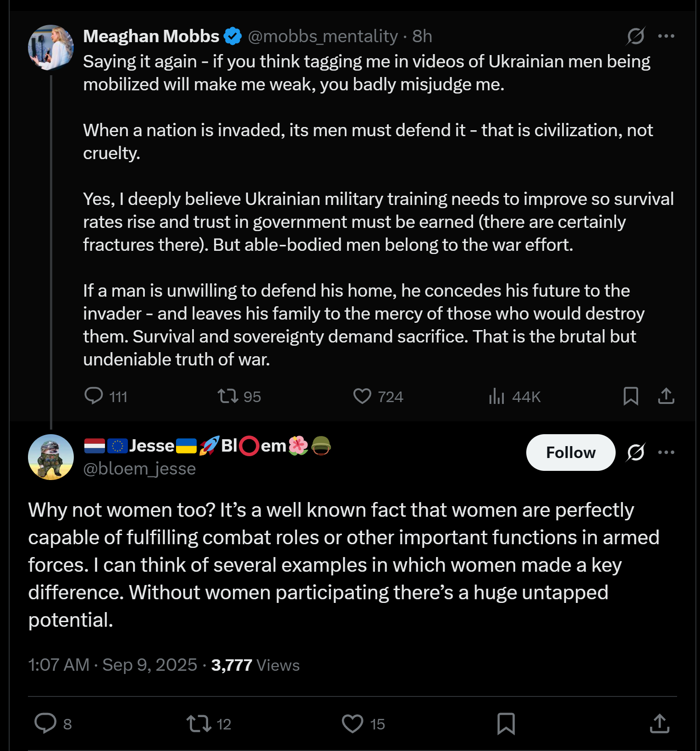Viewport: 700px width, 751px height.
Task: Like Jesse's reply with 15 likes
Action: tap(353, 723)
